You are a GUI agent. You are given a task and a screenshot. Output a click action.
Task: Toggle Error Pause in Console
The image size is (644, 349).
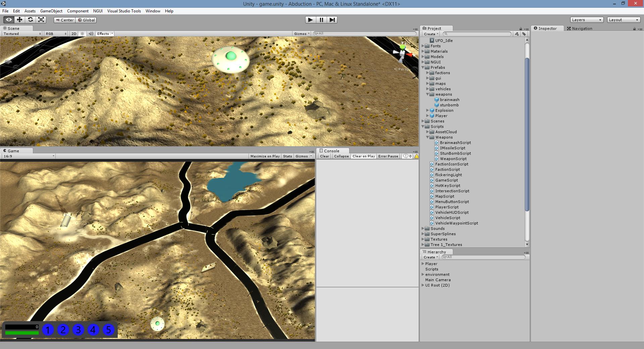click(388, 156)
